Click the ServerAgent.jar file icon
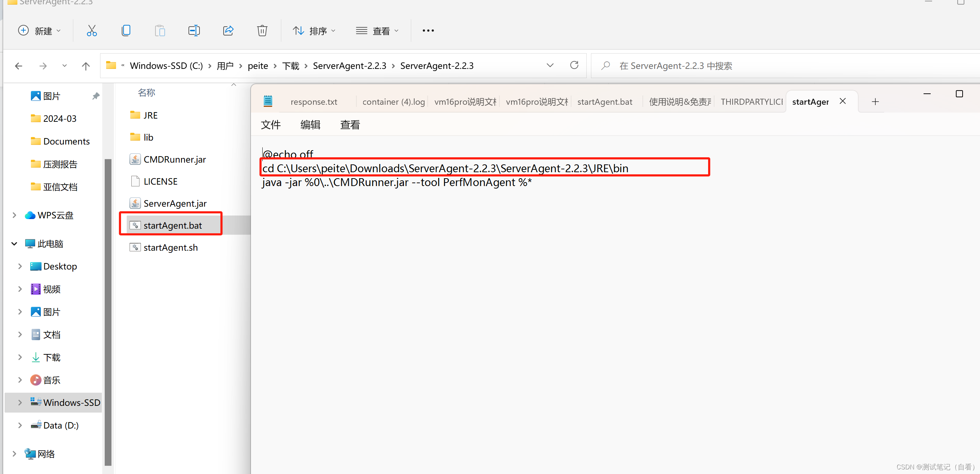Viewport: 980px width, 474px height. pos(135,203)
